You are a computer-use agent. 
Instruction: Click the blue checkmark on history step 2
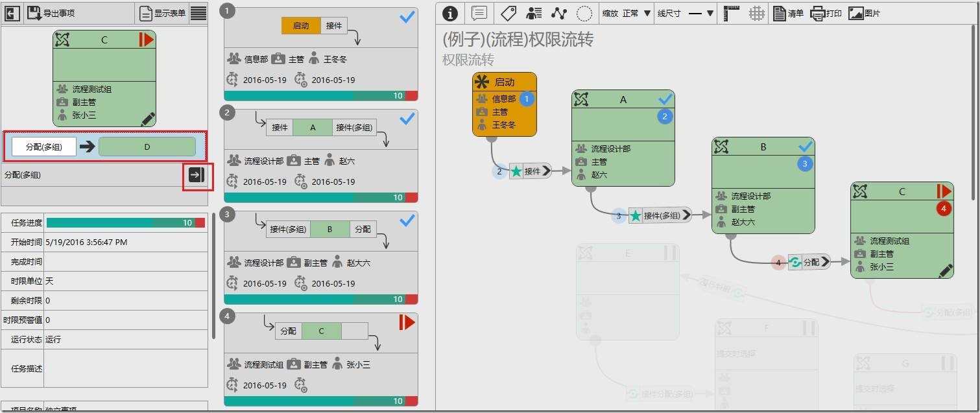407,119
